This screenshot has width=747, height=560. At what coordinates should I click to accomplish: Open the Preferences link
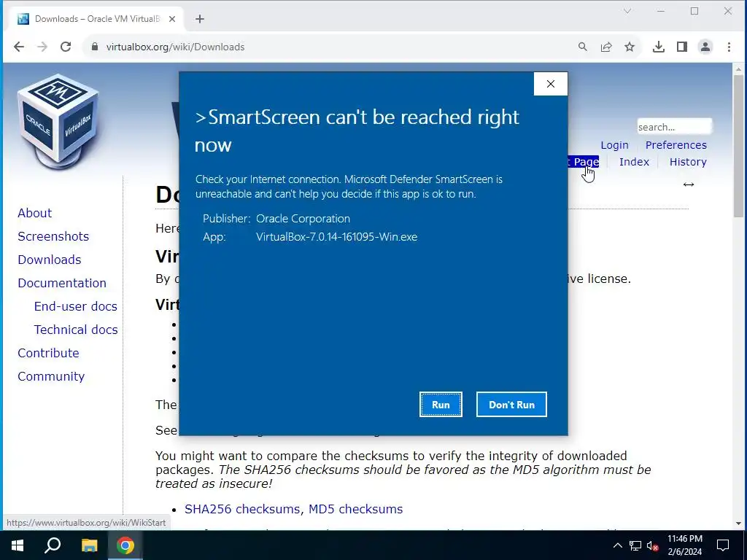click(676, 145)
